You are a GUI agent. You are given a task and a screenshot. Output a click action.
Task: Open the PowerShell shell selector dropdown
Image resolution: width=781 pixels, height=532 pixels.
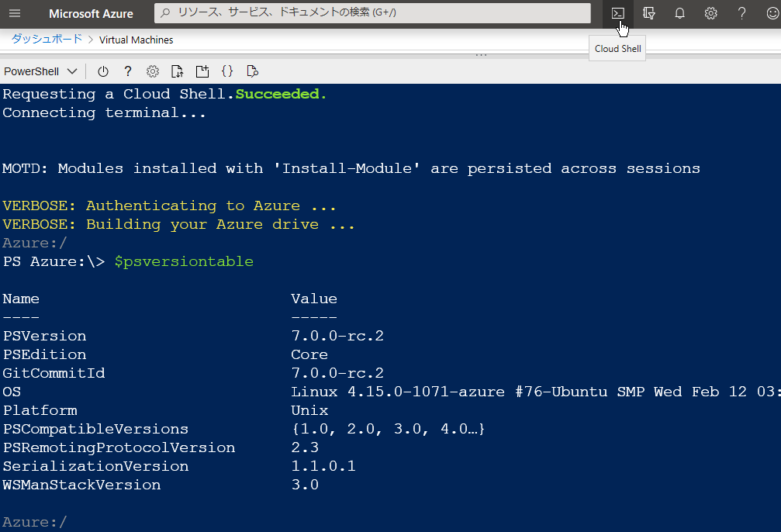click(x=40, y=71)
